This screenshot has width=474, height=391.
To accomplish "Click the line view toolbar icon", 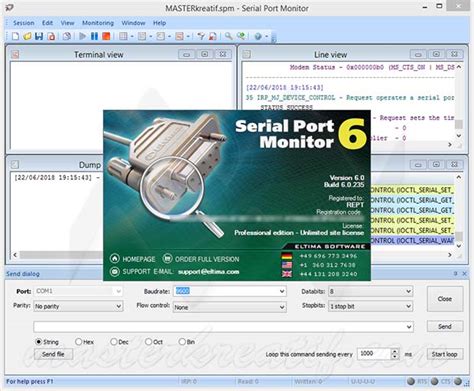I will pos(142,36).
